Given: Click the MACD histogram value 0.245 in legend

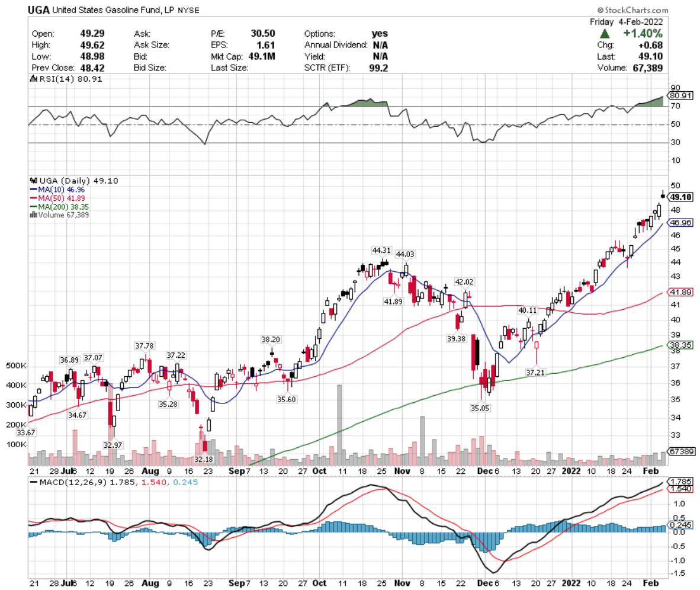Looking at the screenshot, I should click(185, 482).
